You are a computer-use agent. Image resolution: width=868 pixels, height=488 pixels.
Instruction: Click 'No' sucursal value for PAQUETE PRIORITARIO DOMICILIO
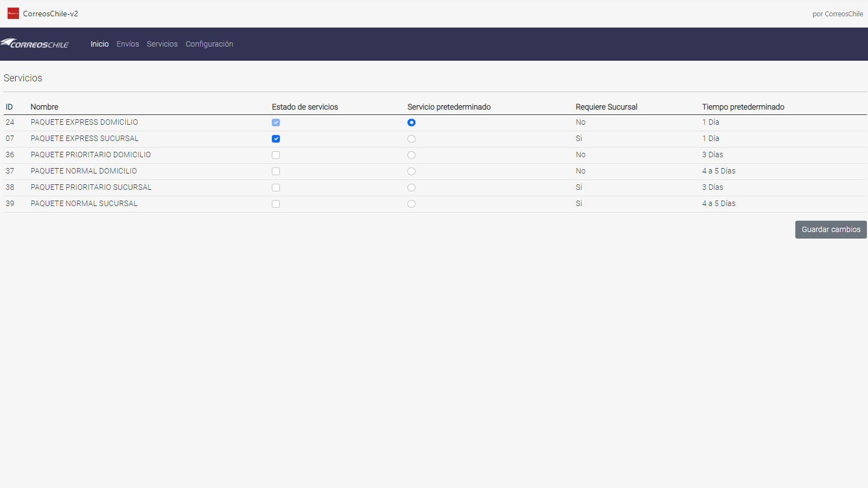point(580,155)
